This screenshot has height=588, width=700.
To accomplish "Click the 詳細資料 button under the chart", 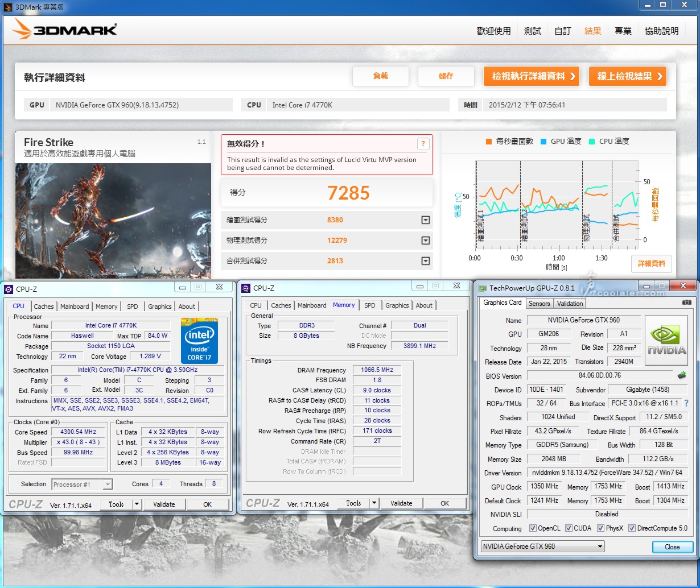I will [x=652, y=264].
